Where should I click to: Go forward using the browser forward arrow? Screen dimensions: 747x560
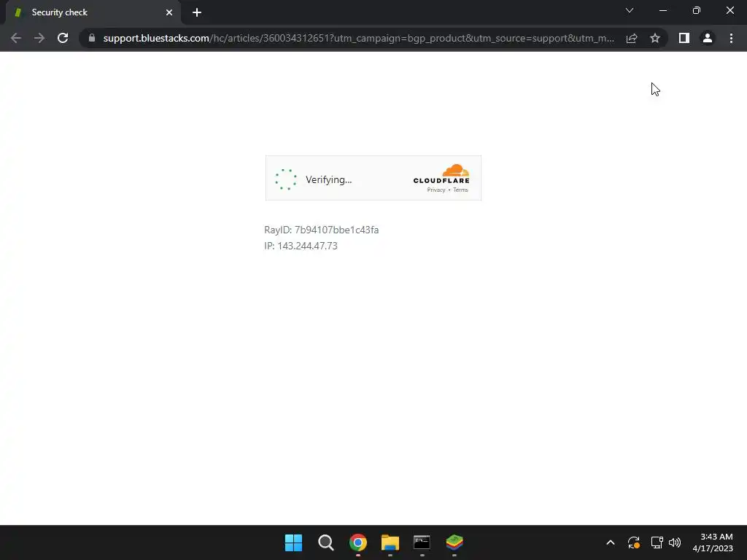tap(39, 38)
